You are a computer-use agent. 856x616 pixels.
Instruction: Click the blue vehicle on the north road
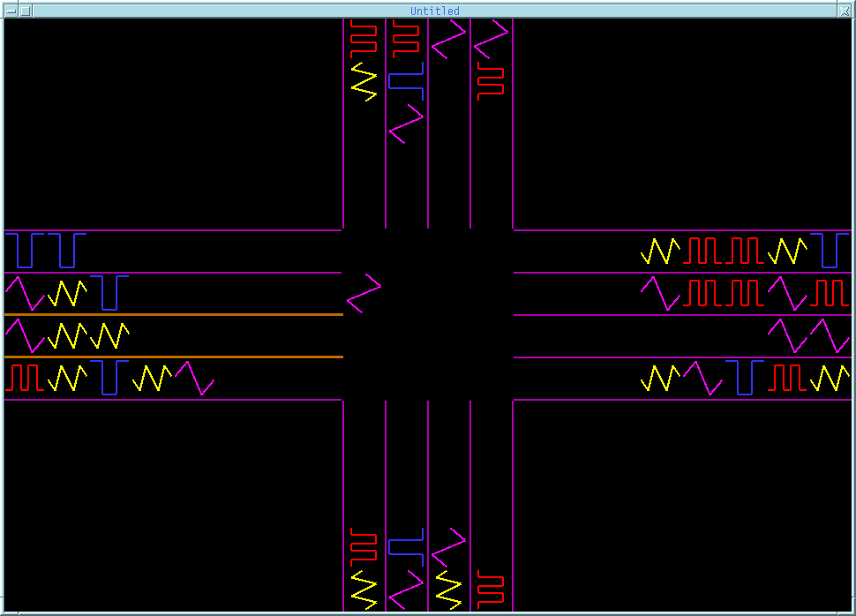click(x=406, y=81)
